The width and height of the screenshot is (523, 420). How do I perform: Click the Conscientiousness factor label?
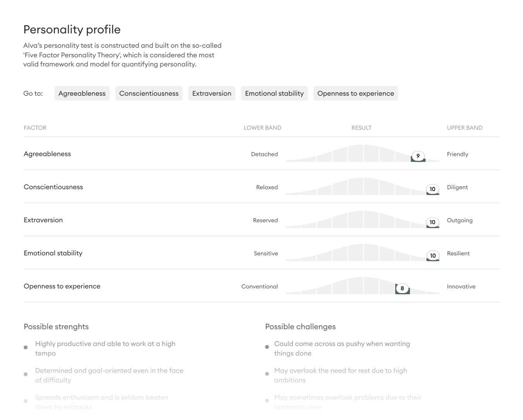[x=53, y=187]
